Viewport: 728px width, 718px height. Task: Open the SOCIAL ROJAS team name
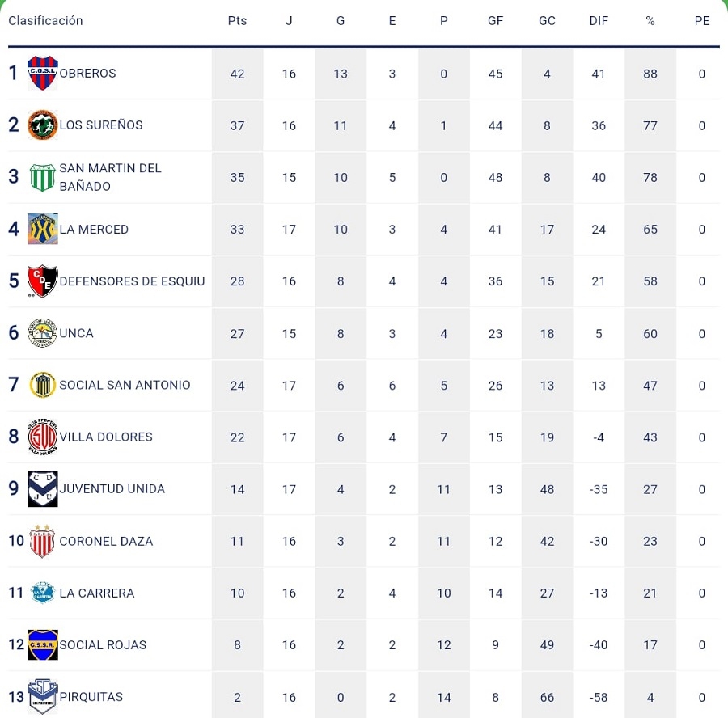click(x=103, y=644)
